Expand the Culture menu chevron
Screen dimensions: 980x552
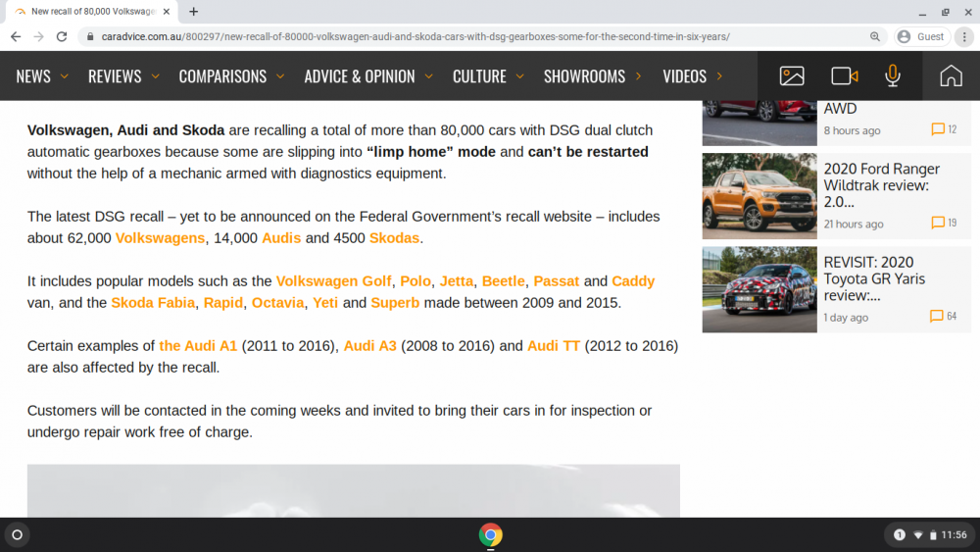519,76
